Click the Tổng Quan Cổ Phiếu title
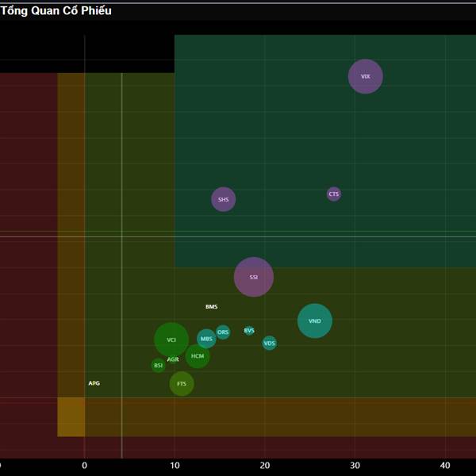 [x=56, y=10]
